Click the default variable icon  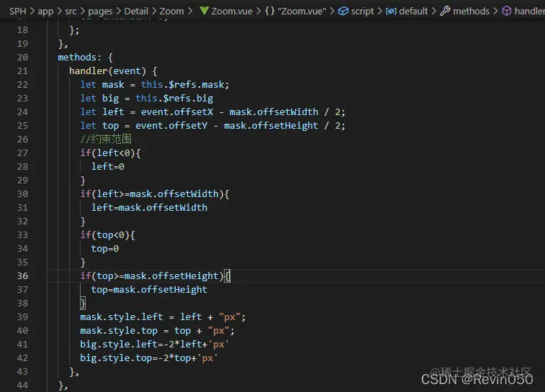tap(391, 11)
